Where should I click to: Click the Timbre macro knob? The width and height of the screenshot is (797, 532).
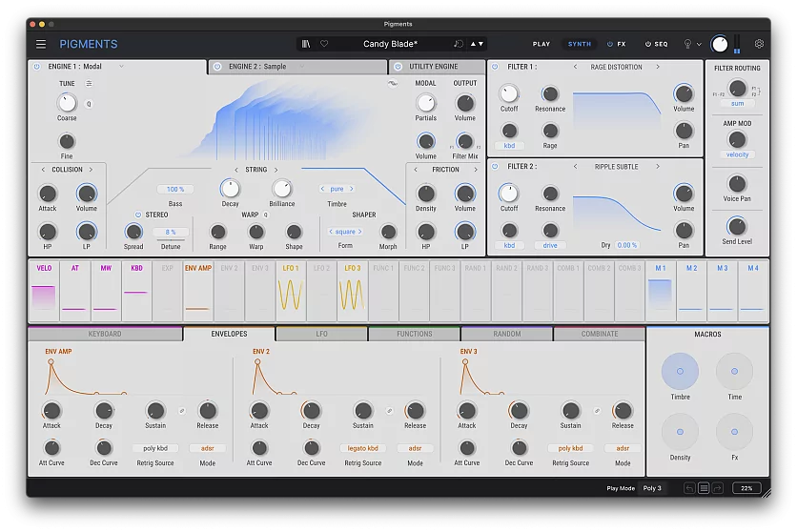tap(680, 372)
